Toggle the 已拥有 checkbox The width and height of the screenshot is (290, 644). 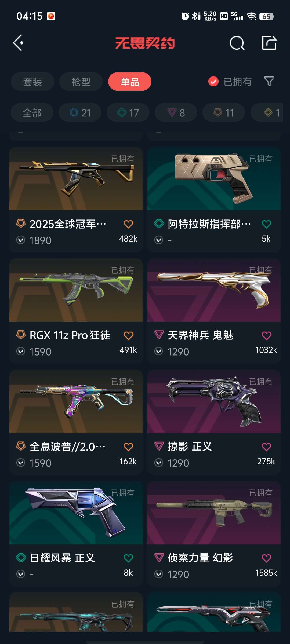click(213, 82)
